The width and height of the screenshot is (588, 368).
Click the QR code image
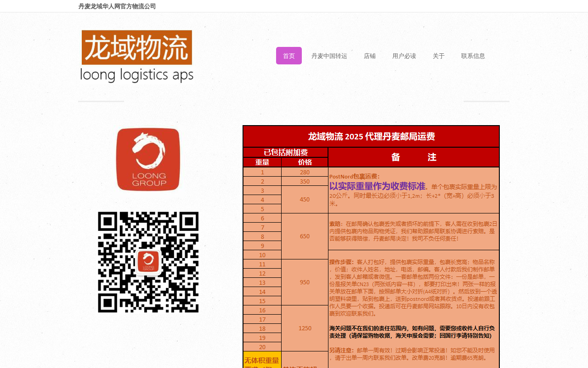coord(148,262)
